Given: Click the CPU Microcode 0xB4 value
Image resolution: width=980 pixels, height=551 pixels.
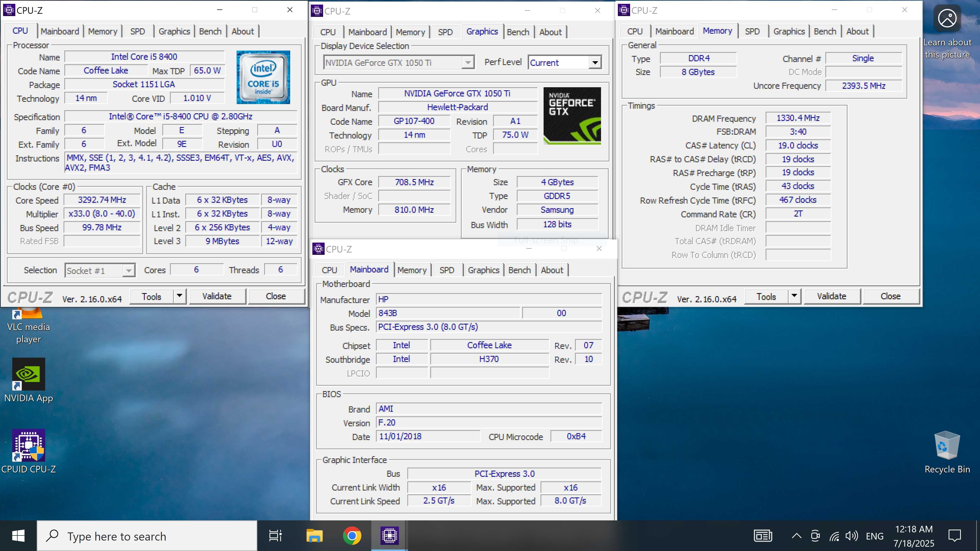Looking at the screenshot, I should click(x=576, y=436).
